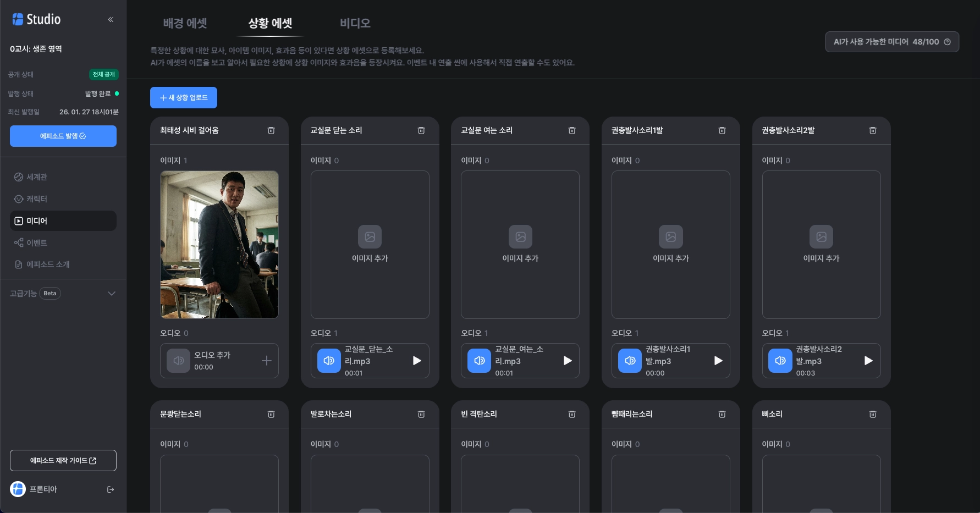Log out using the exit icon by 프론티아

click(x=111, y=489)
